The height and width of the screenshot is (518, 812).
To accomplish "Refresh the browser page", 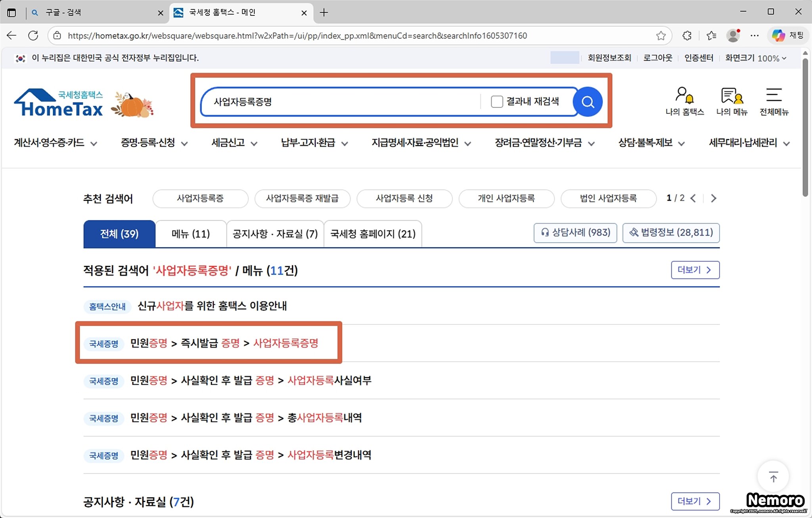I will [x=33, y=36].
